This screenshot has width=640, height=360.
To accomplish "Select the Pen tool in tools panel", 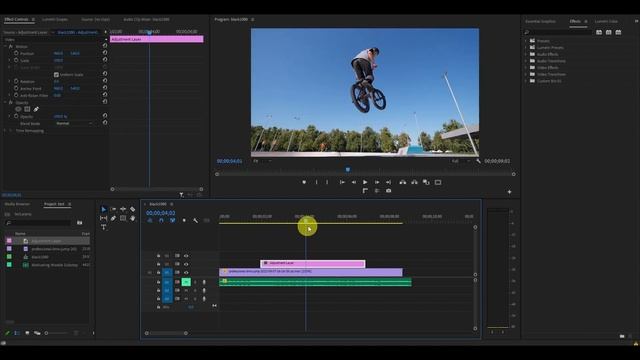I will [113, 218].
